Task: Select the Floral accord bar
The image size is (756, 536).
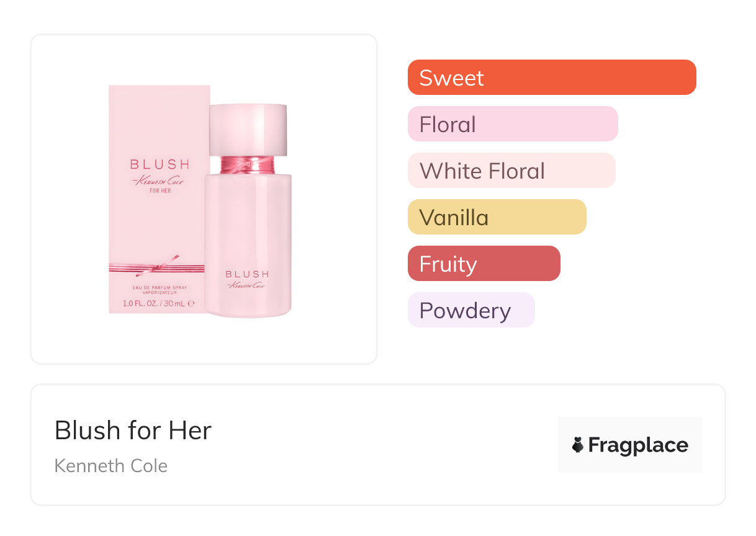Action: (512, 124)
